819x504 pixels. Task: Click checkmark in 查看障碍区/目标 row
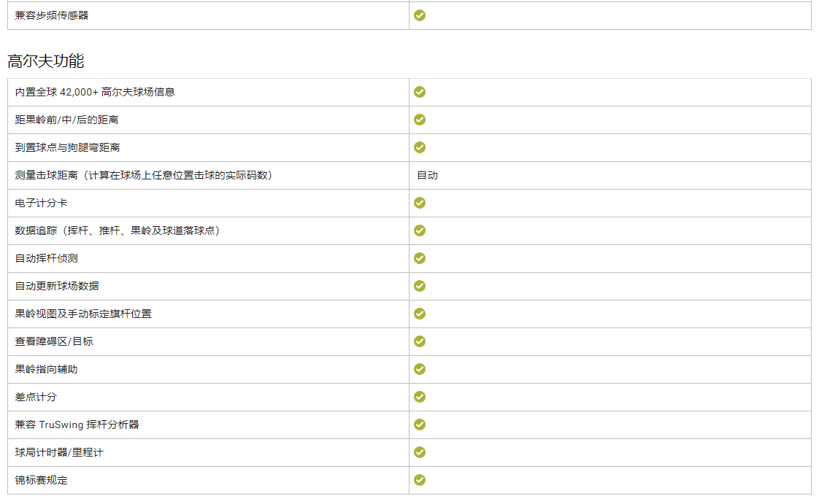[x=420, y=341]
